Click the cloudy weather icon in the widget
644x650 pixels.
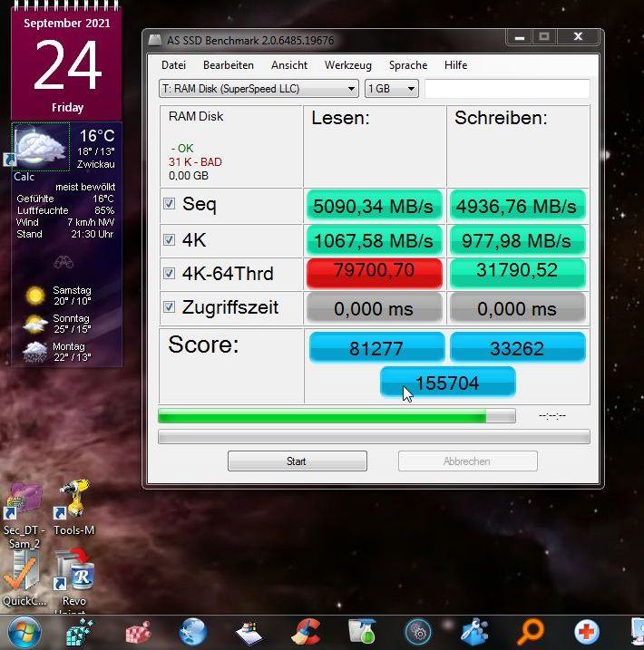pos(40,146)
